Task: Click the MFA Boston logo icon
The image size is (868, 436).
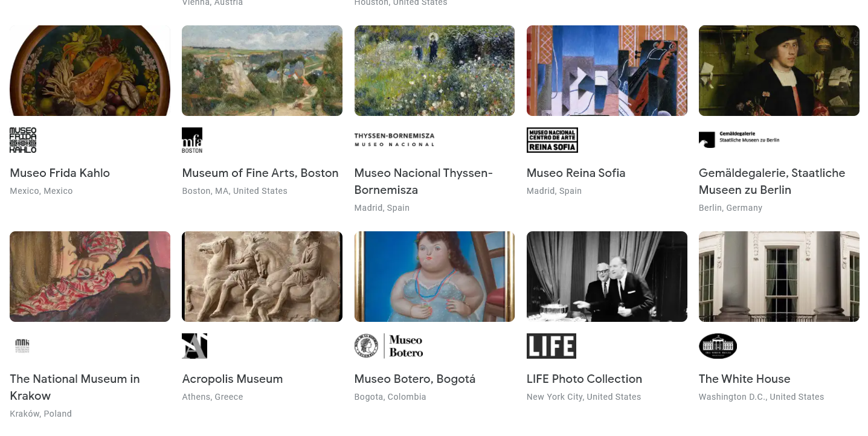Action: click(192, 140)
